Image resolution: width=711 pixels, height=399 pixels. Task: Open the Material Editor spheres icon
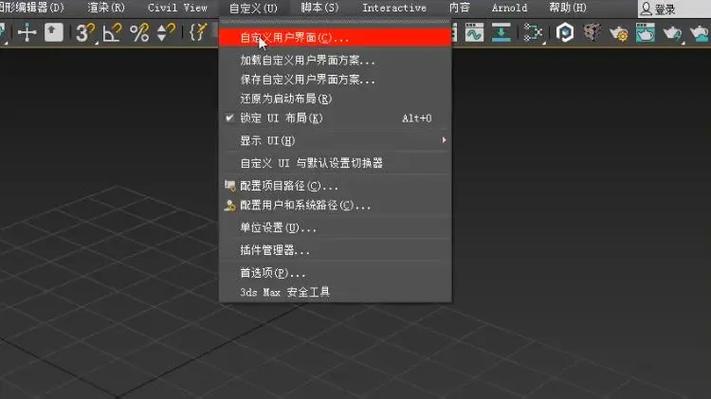click(x=592, y=33)
